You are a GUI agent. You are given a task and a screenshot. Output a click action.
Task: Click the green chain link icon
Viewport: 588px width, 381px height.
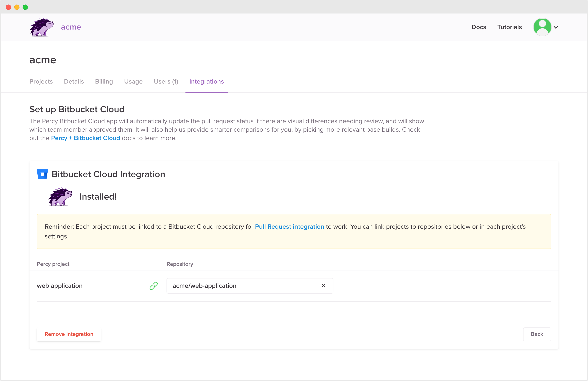[153, 286]
